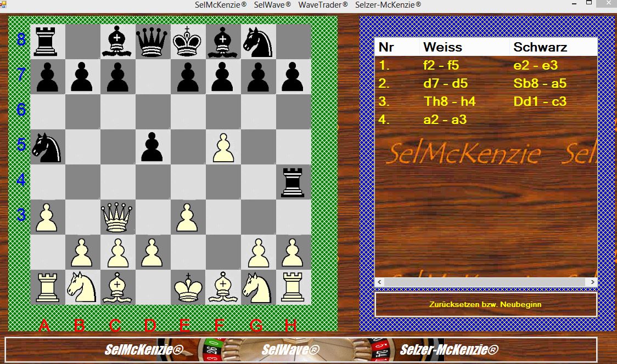Image resolution: width=617 pixels, height=364 pixels.
Task: Click the right arrow of move list scrollbar
Action: point(593,282)
